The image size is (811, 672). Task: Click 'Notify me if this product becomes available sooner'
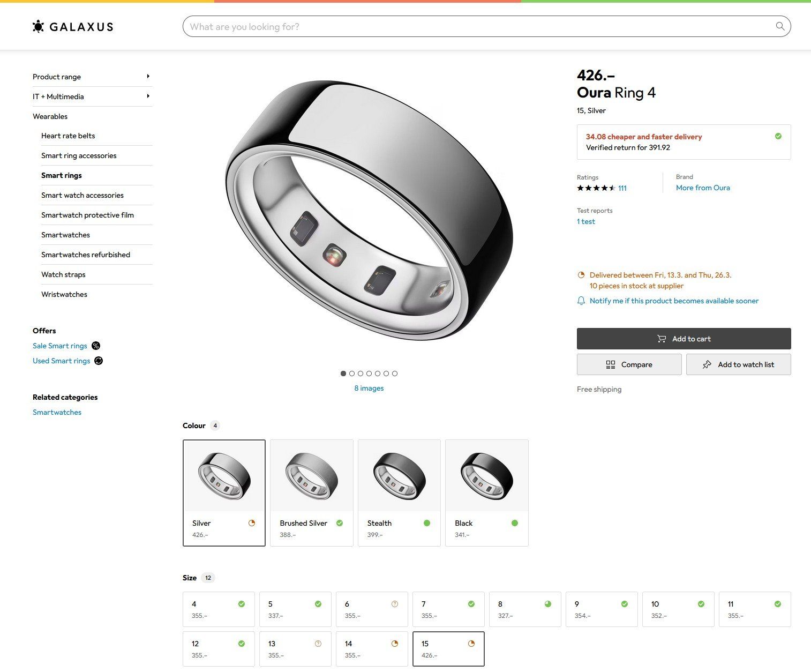[674, 301]
